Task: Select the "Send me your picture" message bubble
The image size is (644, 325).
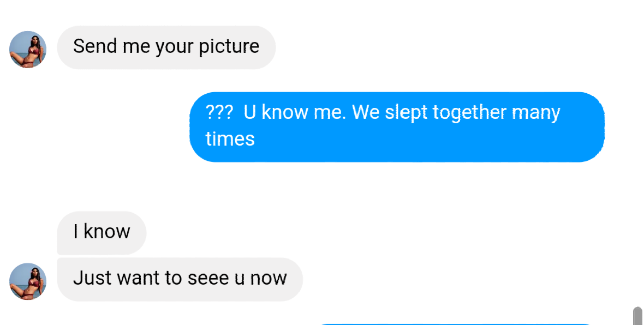Action: tap(166, 47)
